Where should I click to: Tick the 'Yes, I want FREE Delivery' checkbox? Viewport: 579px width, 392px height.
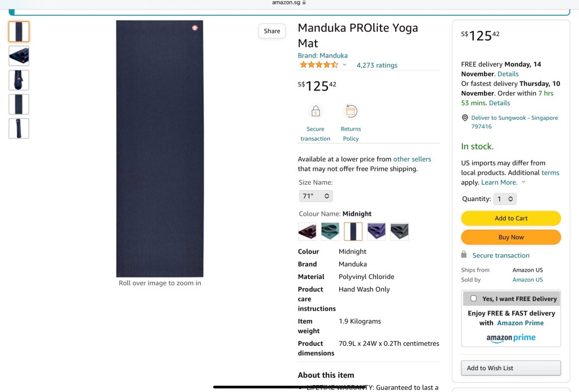[474, 298]
